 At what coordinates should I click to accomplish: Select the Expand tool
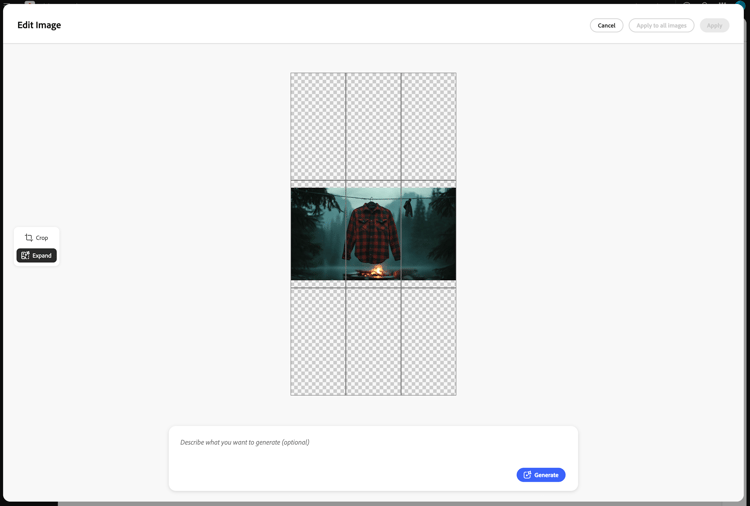click(x=36, y=255)
